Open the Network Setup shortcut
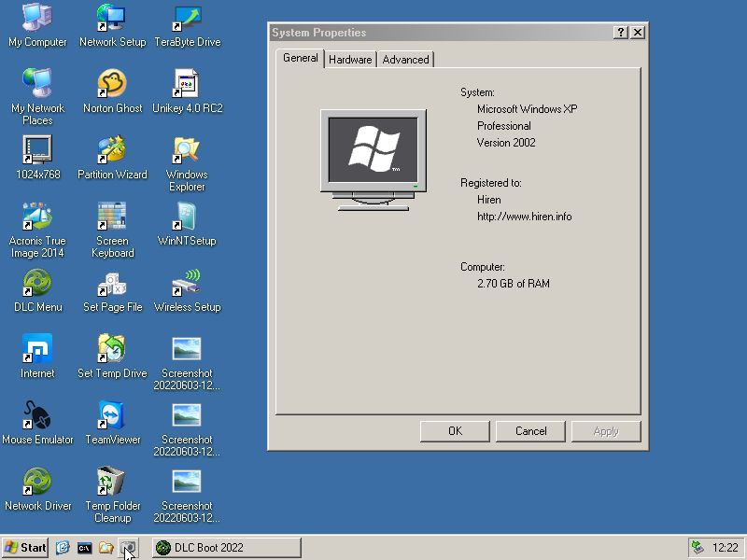Screen dimensions: 747x560 (x=112, y=25)
